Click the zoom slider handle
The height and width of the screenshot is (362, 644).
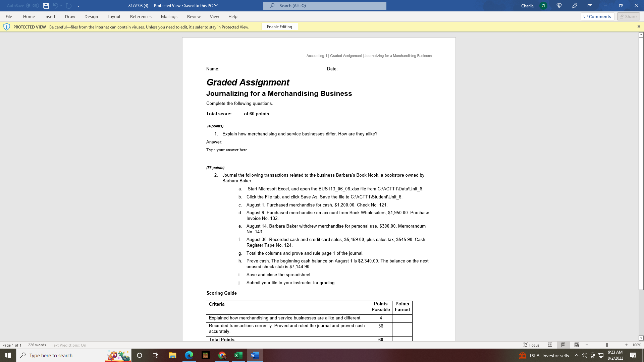(607, 345)
